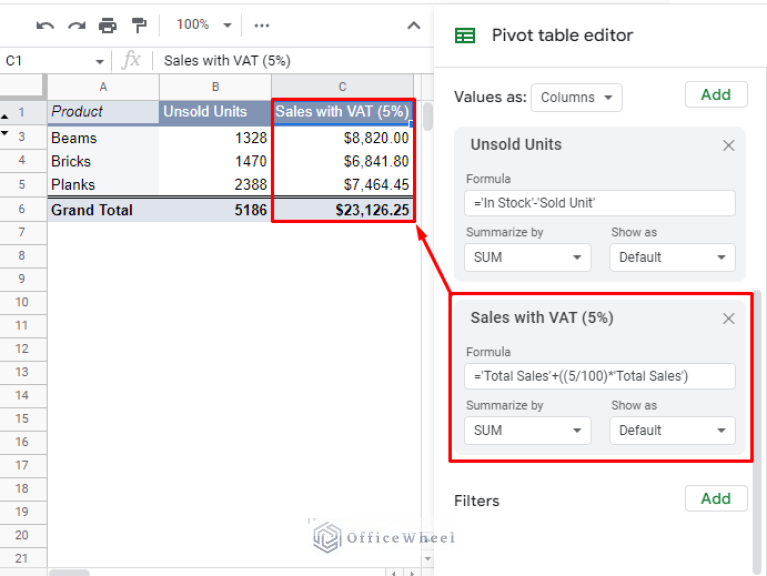The height and width of the screenshot is (576, 767).
Task: Edit the 'In Stock'-'Sold Unit' formula field
Action: 600,203
